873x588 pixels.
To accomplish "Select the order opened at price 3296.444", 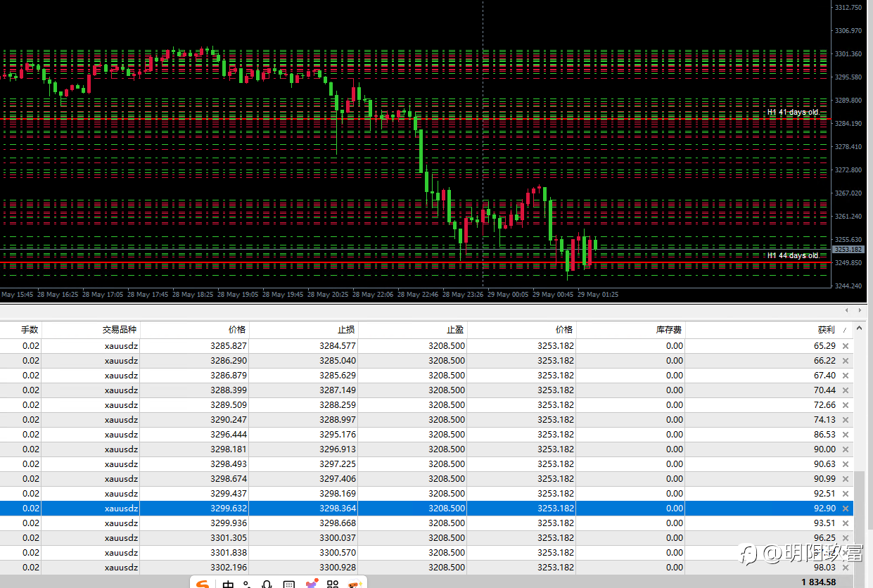I will [x=229, y=435].
